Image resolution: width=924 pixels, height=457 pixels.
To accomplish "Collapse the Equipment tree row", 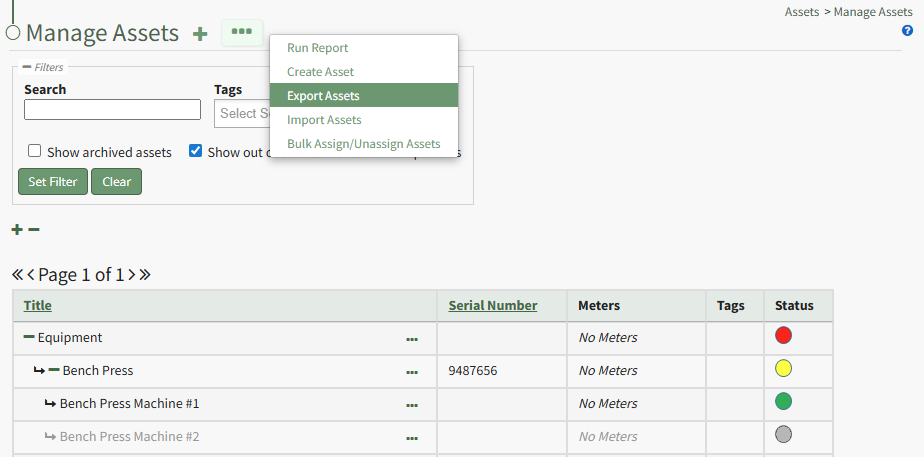I will pos(29,338).
